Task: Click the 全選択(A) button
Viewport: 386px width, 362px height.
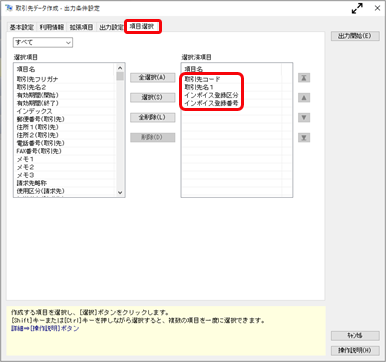Action: click(152, 77)
